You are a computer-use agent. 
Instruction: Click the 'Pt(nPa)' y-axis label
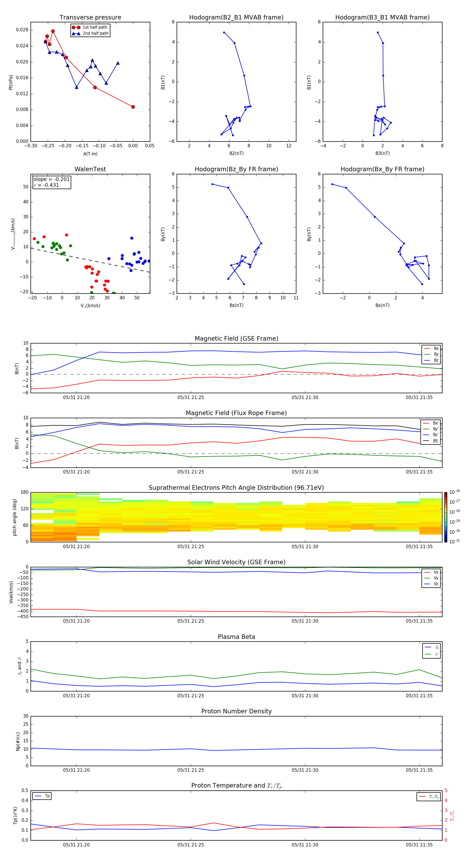pyautogui.click(x=11, y=82)
